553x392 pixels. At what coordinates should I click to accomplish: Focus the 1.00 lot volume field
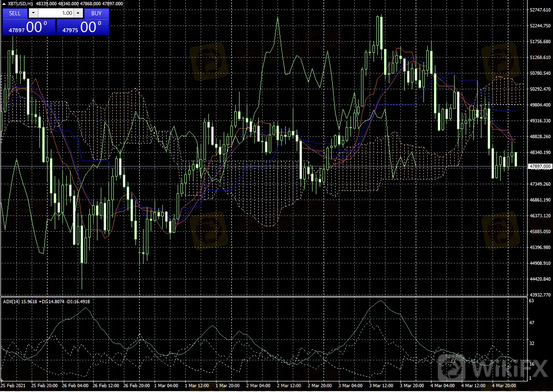click(56, 13)
